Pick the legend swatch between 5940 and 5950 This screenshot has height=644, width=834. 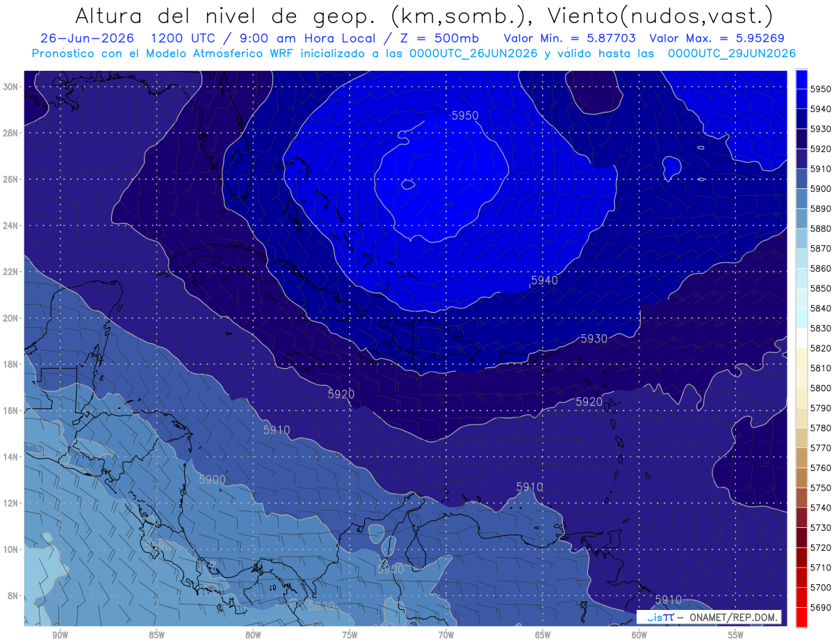pos(801,99)
